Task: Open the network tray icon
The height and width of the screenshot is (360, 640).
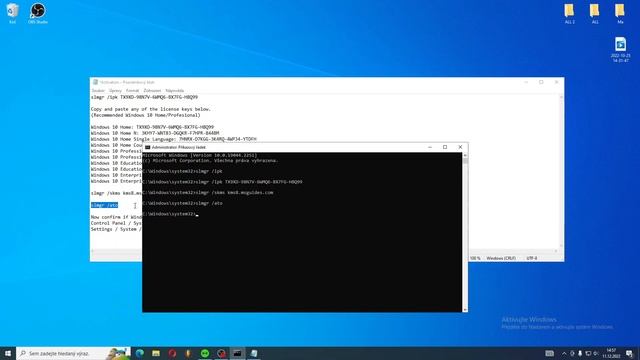Action: click(588, 353)
